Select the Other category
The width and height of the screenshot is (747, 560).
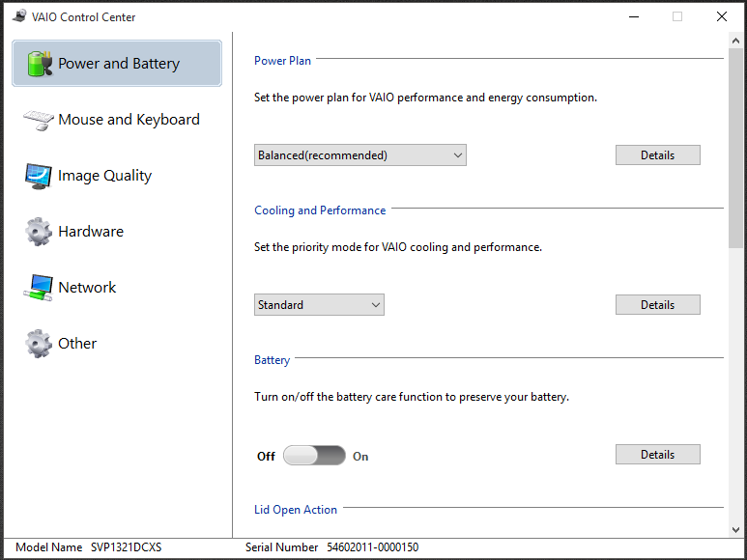coord(117,344)
